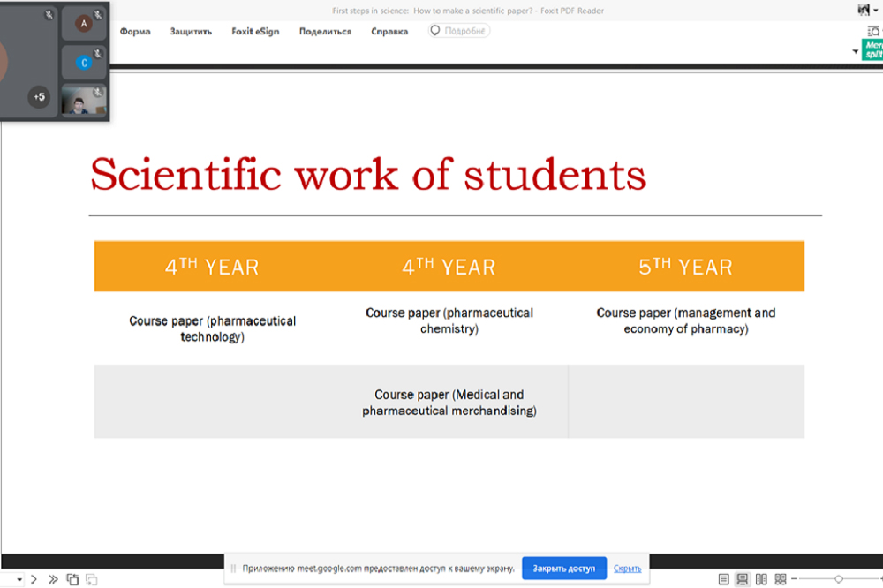Adjust the zoom slider handle
The image size is (883, 588).
point(838,579)
